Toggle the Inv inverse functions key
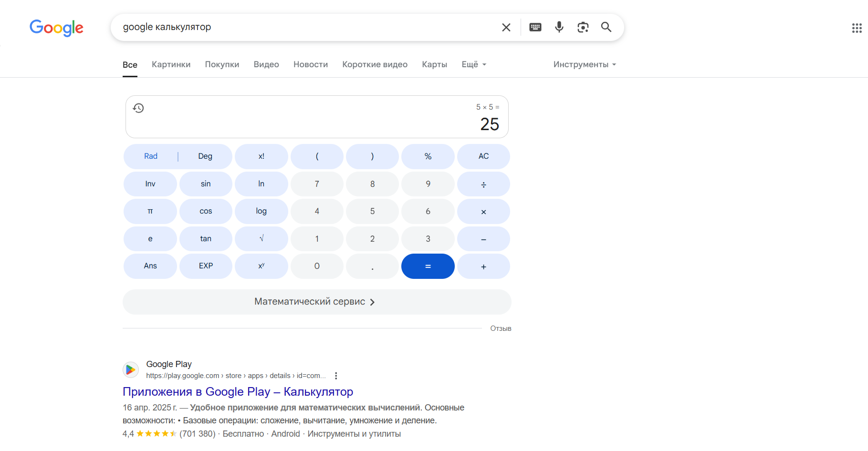Screen dimensions: 868x451 [x=150, y=184]
